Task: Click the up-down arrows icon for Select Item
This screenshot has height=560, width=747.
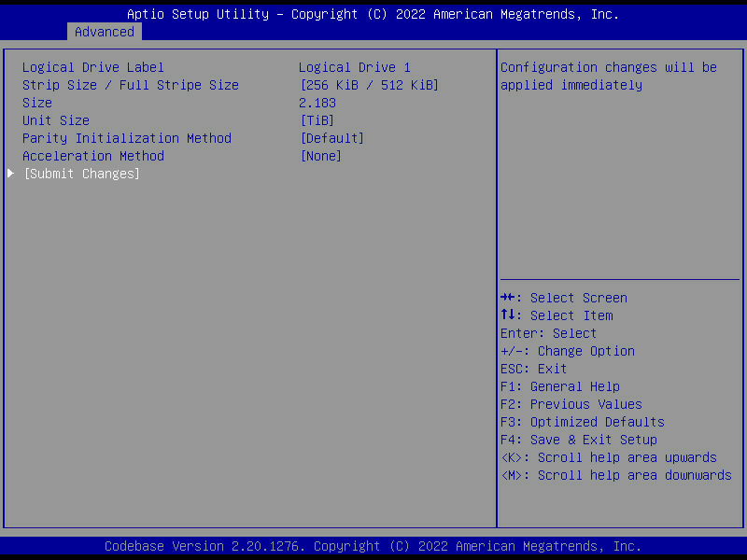Action: click(x=509, y=315)
